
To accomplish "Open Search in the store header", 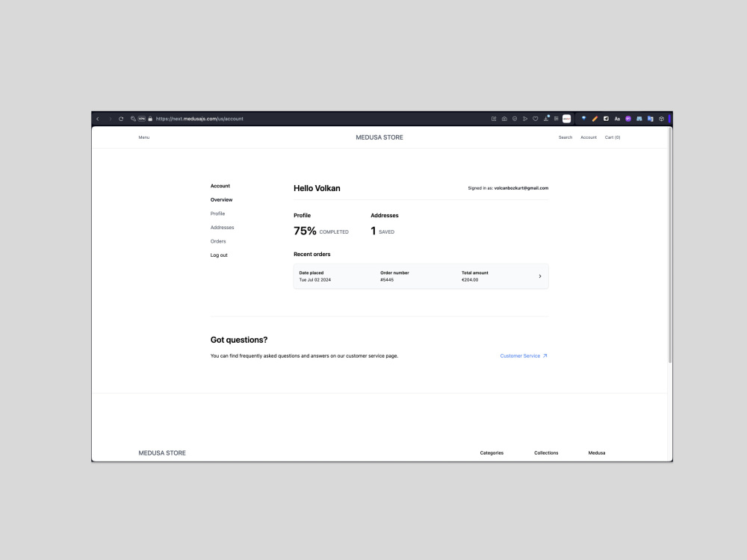I will [565, 137].
